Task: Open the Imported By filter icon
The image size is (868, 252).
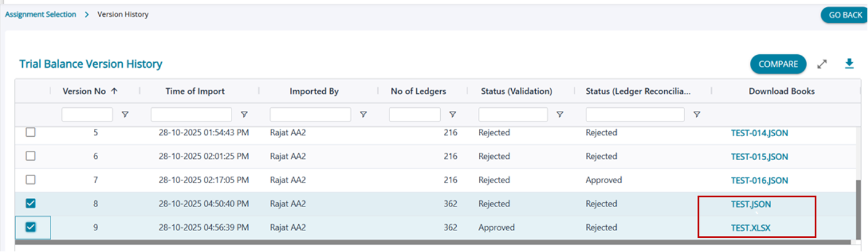Action: [x=363, y=115]
